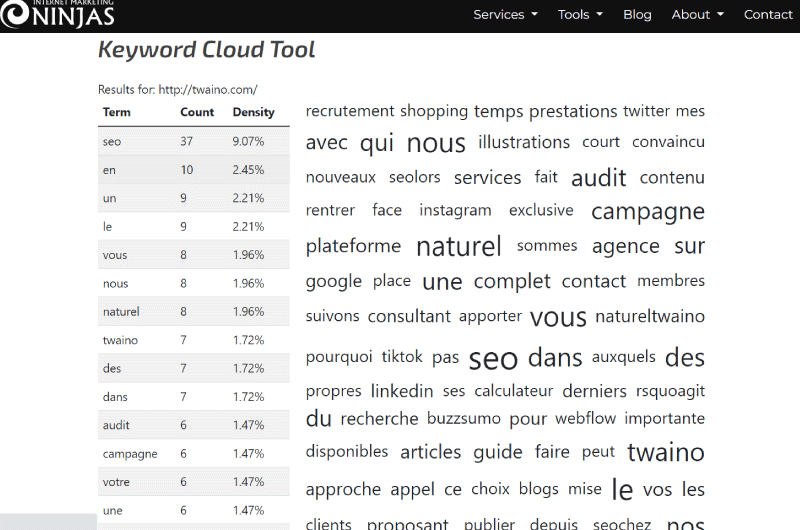
Task: Click 'articles' in the keyword cloud
Action: [x=431, y=452]
